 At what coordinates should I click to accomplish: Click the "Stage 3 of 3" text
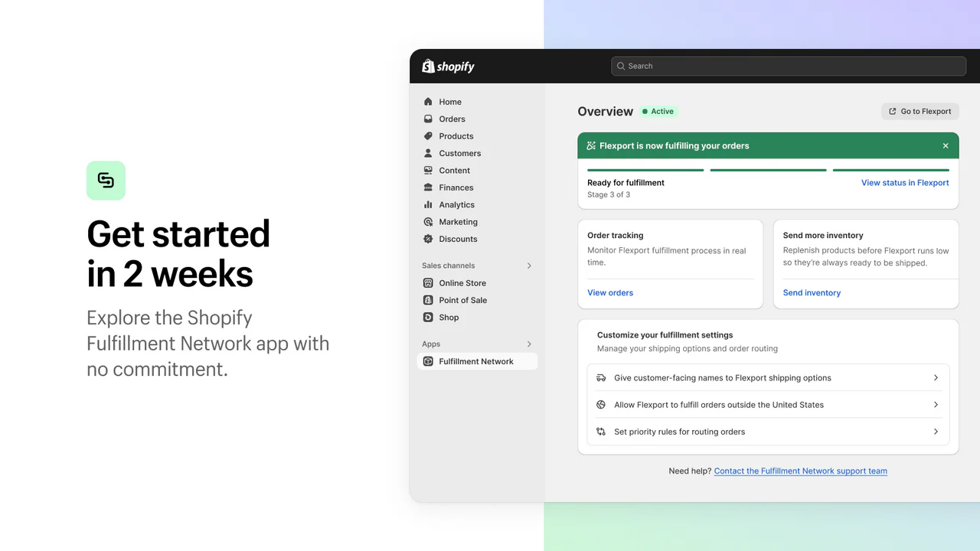point(609,194)
